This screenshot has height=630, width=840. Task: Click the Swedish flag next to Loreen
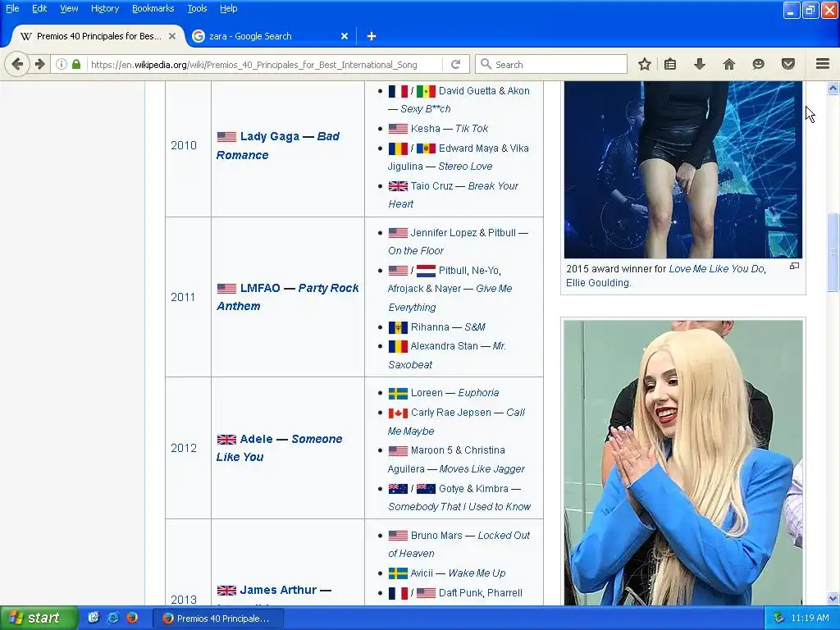(398, 393)
